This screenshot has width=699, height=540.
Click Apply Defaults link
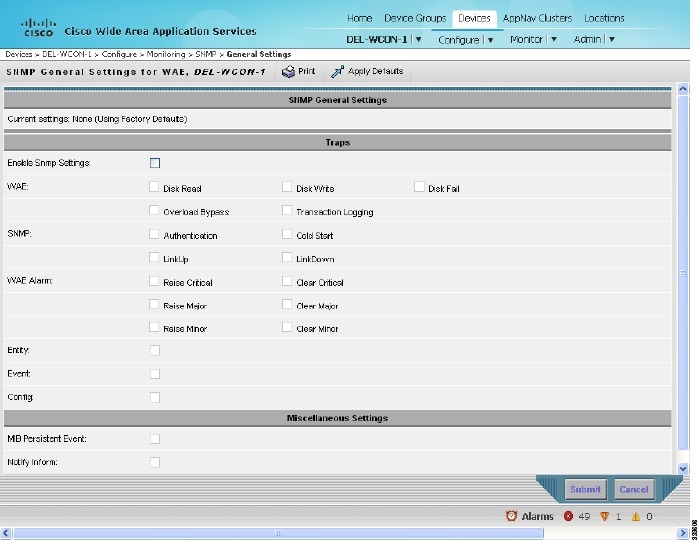click(375, 71)
